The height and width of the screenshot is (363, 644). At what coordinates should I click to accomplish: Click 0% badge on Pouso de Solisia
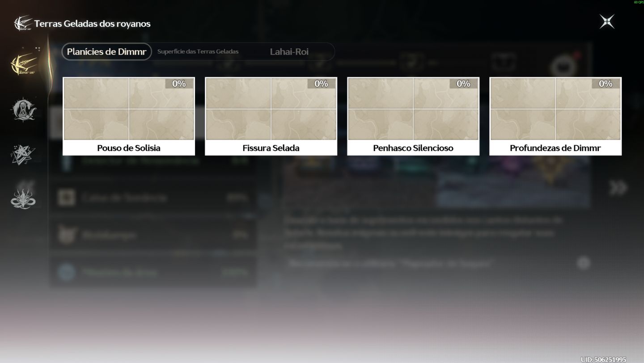(x=179, y=84)
